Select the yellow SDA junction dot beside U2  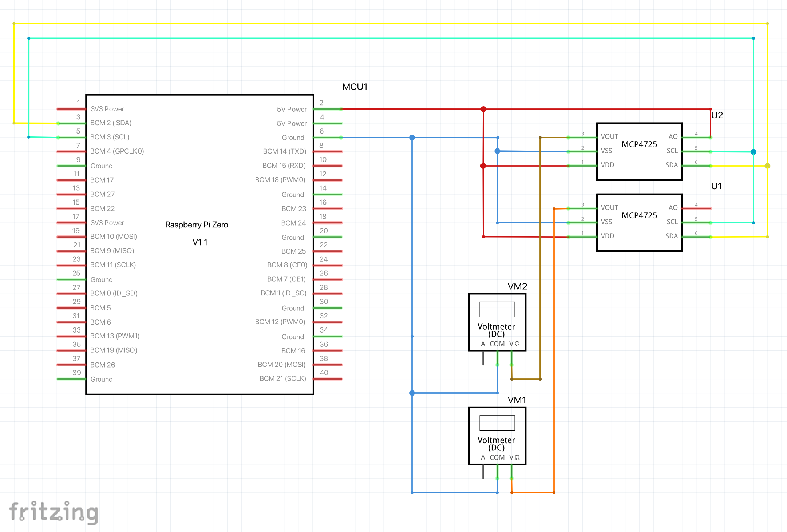(767, 166)
